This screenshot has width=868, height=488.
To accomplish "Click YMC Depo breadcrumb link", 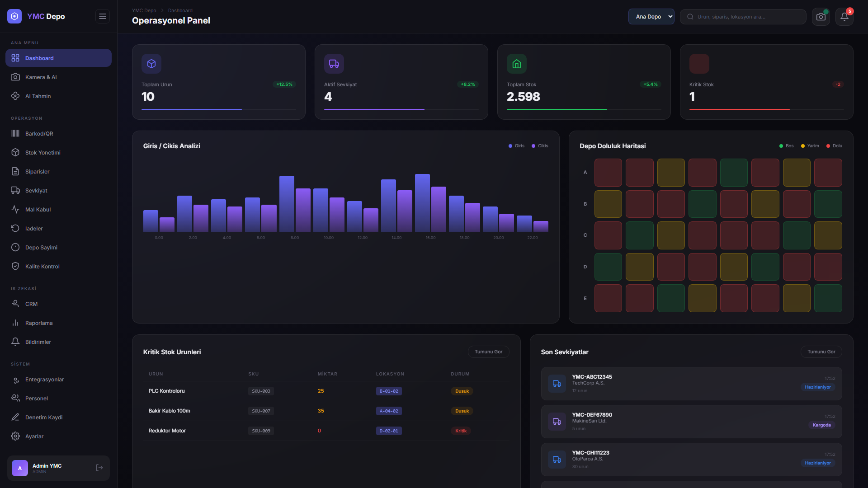I will pos(144,10).
